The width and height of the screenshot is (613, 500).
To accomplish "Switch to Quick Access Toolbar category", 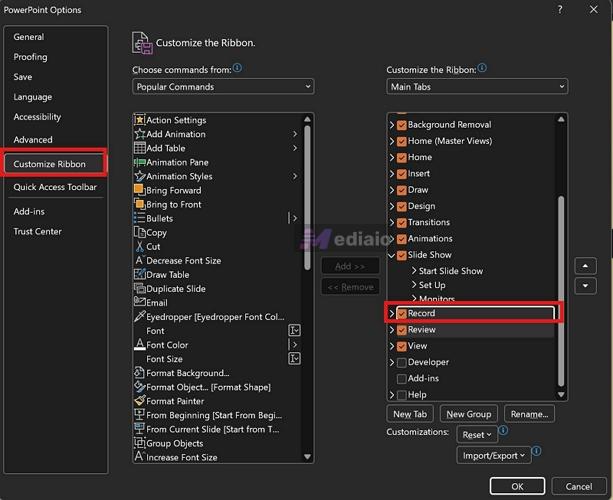I will 55,187.
